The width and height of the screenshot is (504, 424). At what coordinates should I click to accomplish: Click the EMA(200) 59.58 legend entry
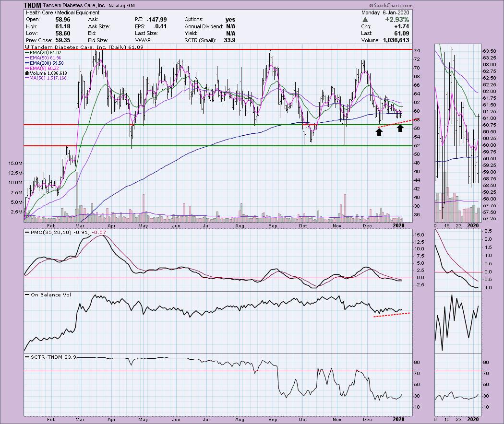pyautogui.click(x=44, y=63)
